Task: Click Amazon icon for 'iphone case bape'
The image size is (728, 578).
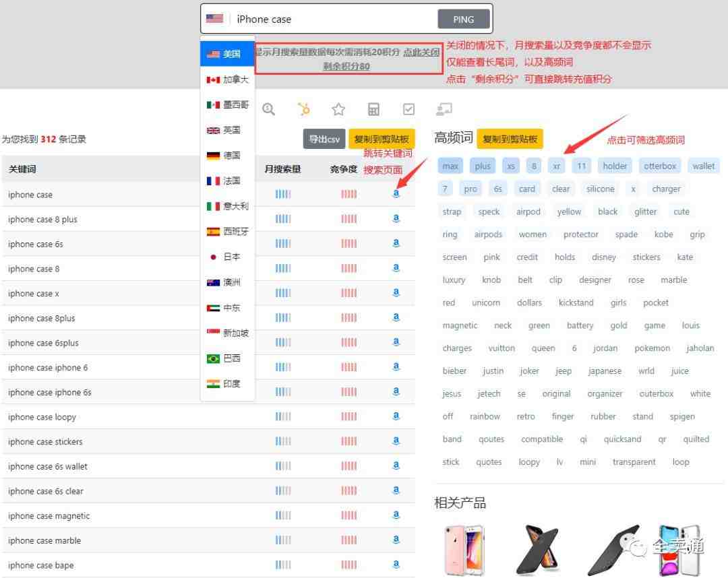Action: point(396,565)
